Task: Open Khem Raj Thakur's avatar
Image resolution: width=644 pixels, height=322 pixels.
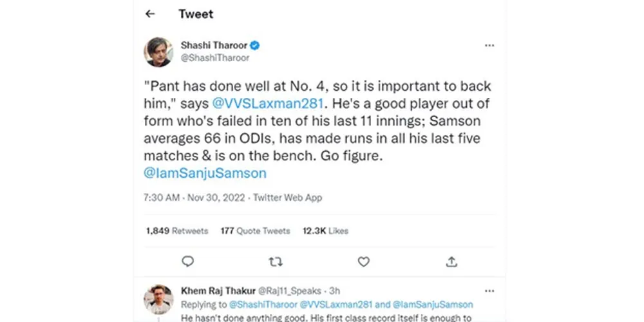Action: [158, 299]
